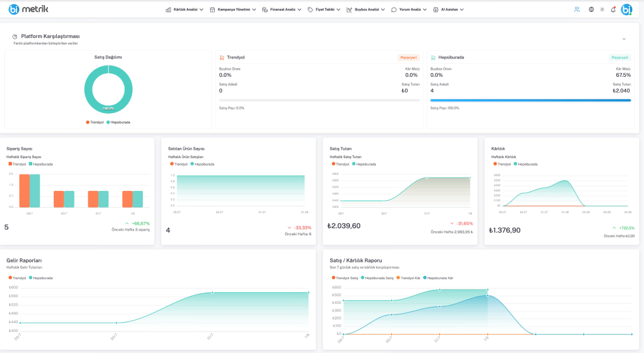
Task: Click the green up arrow beside +722,5%
Action: [x=614, y=228]
